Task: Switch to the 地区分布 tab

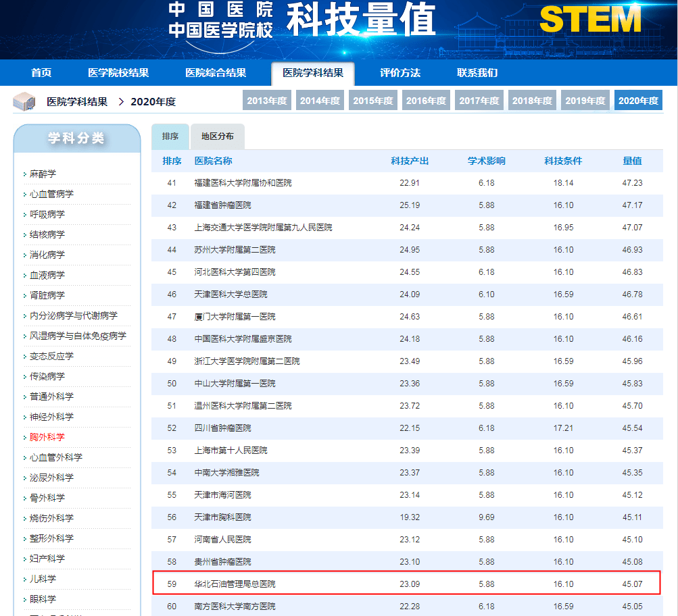Action: pos(217,136)
